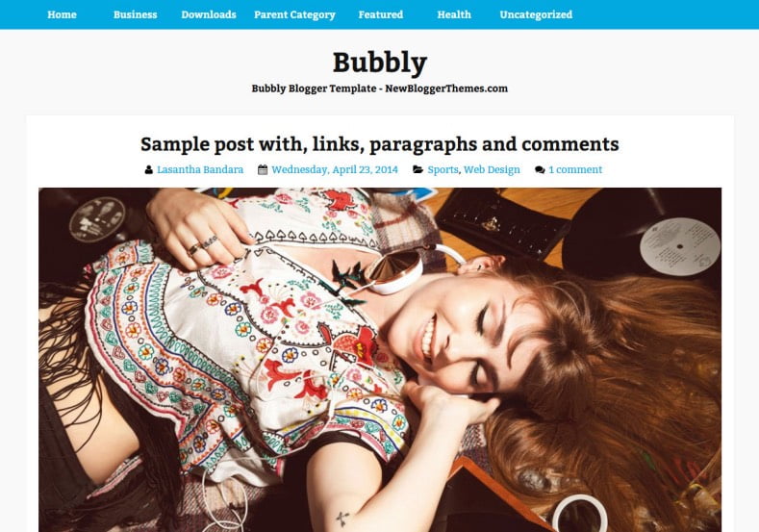Go to the Business category
759x532 pixels.
click(x=135, y=14)
